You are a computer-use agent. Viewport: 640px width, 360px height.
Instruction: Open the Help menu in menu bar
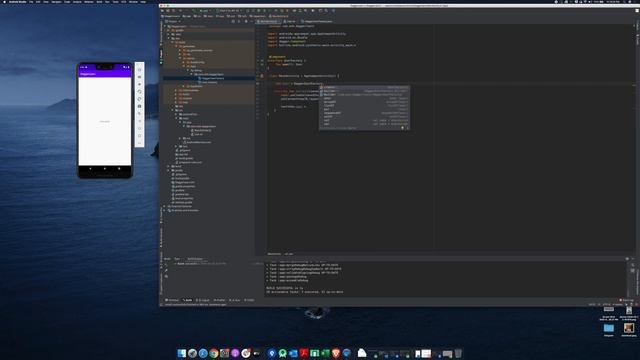point(143,2)
